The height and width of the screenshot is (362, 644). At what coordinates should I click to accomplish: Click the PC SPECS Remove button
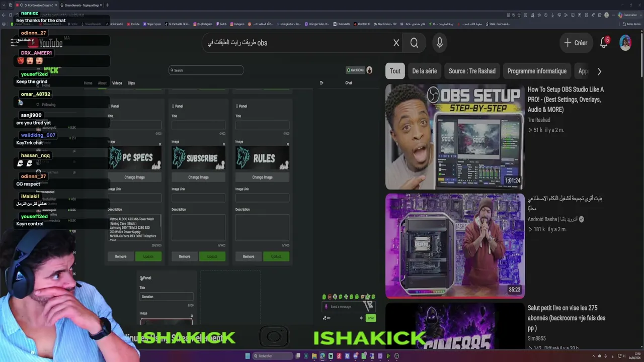(x=121, y=256)
